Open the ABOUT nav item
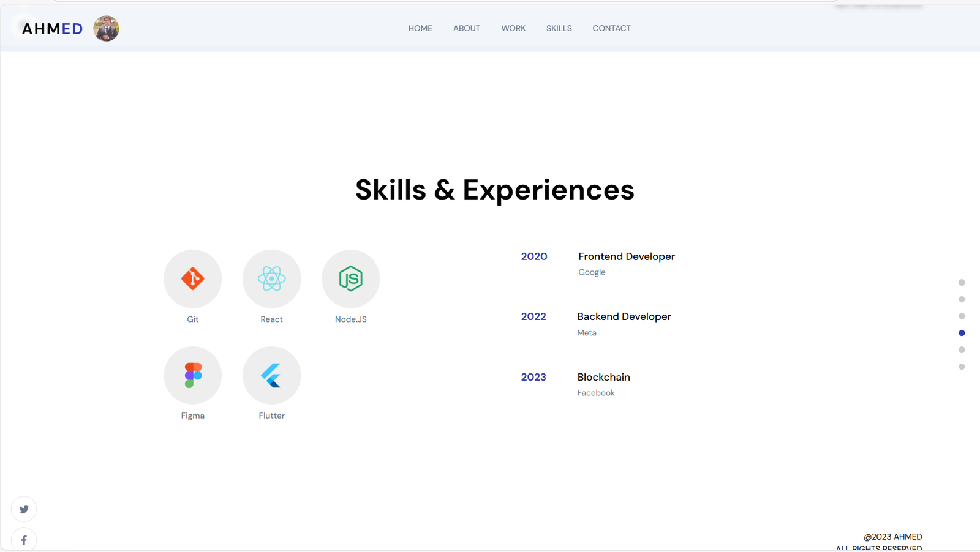This screenshot has width=980, height=552. (x=466, y=29)
